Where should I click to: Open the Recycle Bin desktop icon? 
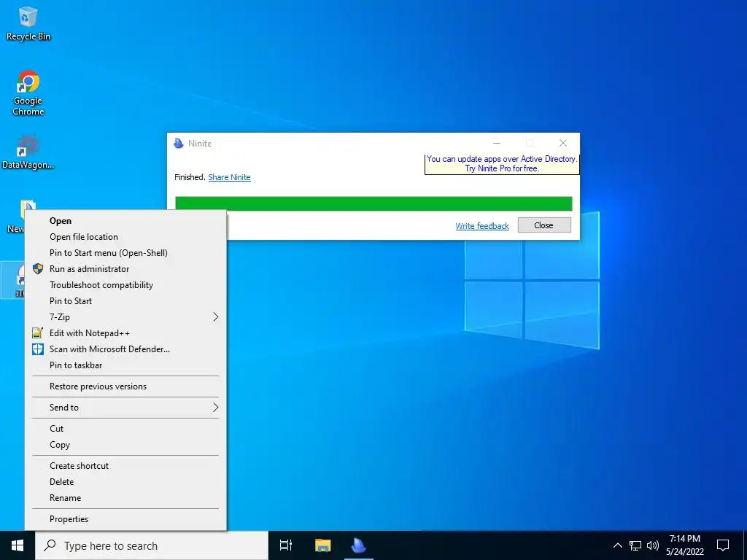coord(28,24)
